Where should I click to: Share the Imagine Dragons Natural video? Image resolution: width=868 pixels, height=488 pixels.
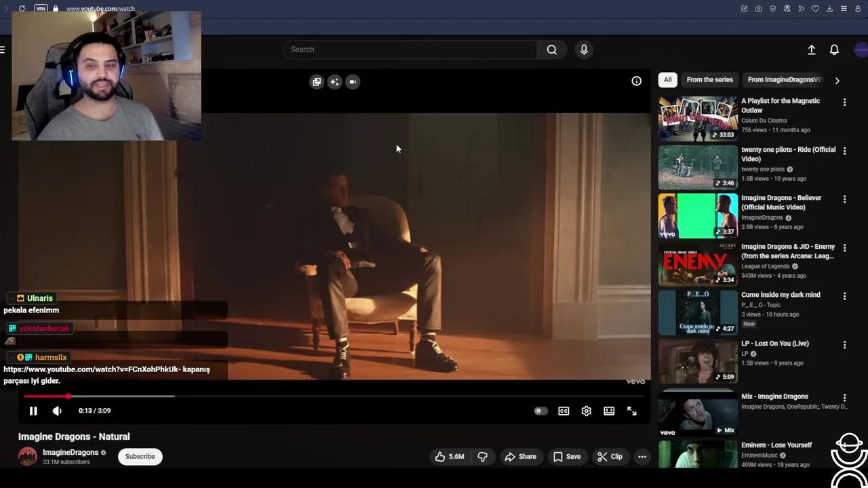point(520,457)
